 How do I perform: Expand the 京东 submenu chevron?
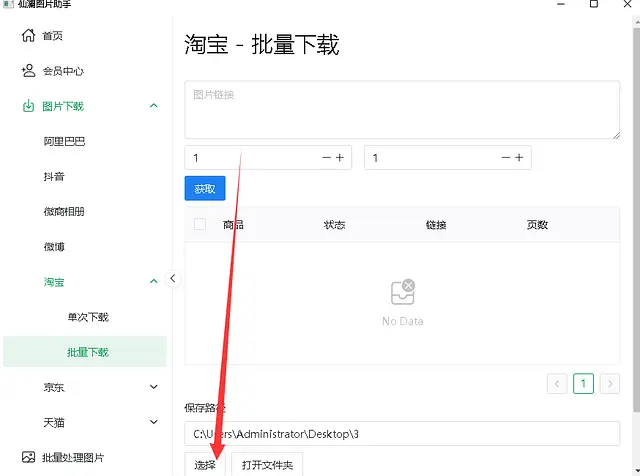153,387
